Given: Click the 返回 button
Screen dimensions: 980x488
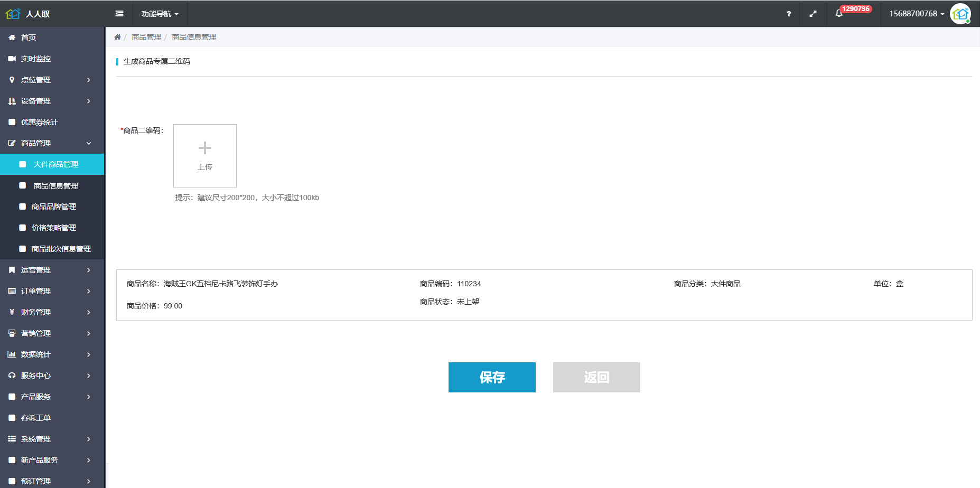Looking at the screenshot, I should click(596, 377).
